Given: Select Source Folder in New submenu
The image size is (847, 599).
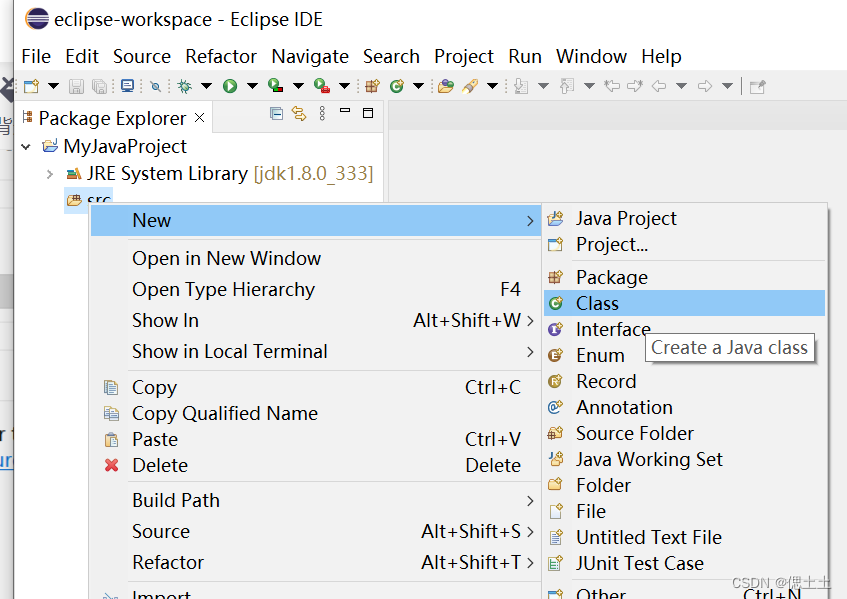Looking at the screenshot, I should coord(684,433).
